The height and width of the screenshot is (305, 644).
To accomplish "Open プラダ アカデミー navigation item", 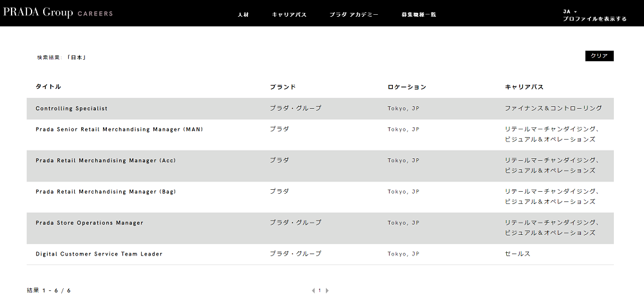I will (x=354, y=14).
